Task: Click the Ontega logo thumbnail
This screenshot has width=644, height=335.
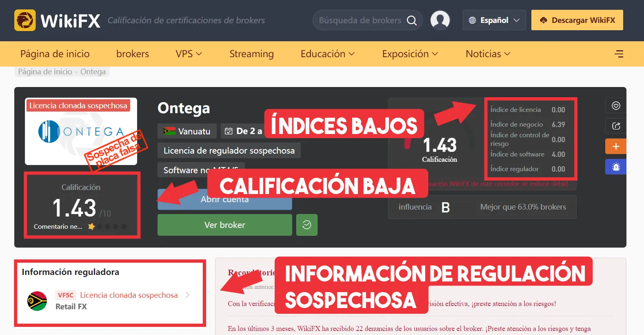Action: [x=81, y=131]
